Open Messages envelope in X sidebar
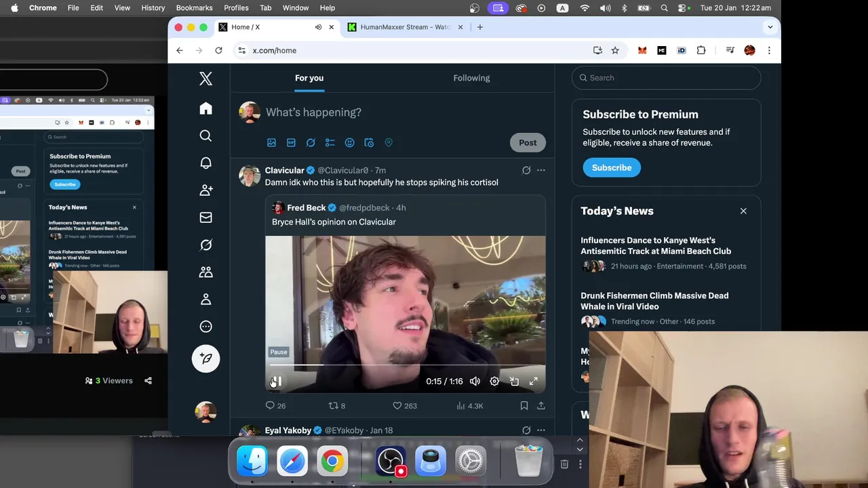The height and width of the screenshot is (488, 868). click(205, 218)
